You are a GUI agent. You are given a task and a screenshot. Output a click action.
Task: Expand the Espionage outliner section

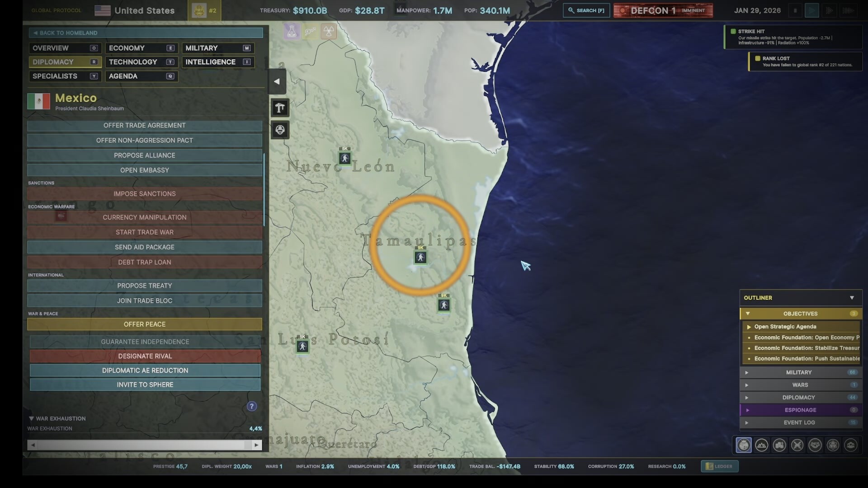coord(801,410)
